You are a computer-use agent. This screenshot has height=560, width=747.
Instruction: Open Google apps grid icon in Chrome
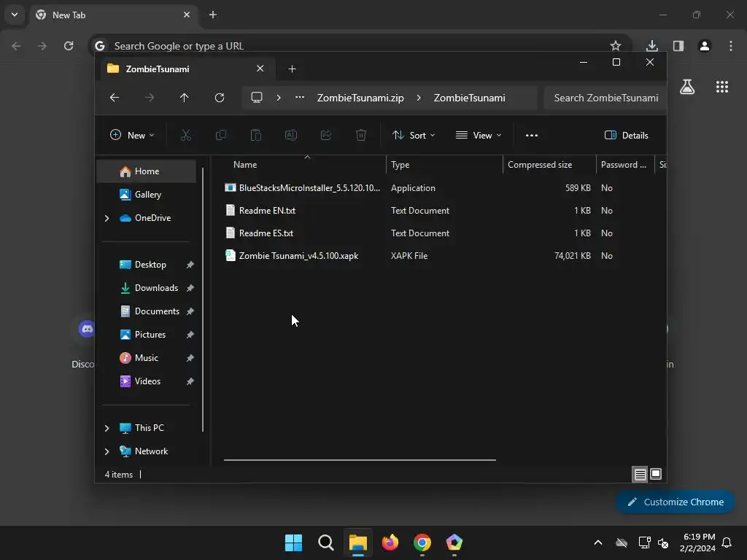coord(722,87)
